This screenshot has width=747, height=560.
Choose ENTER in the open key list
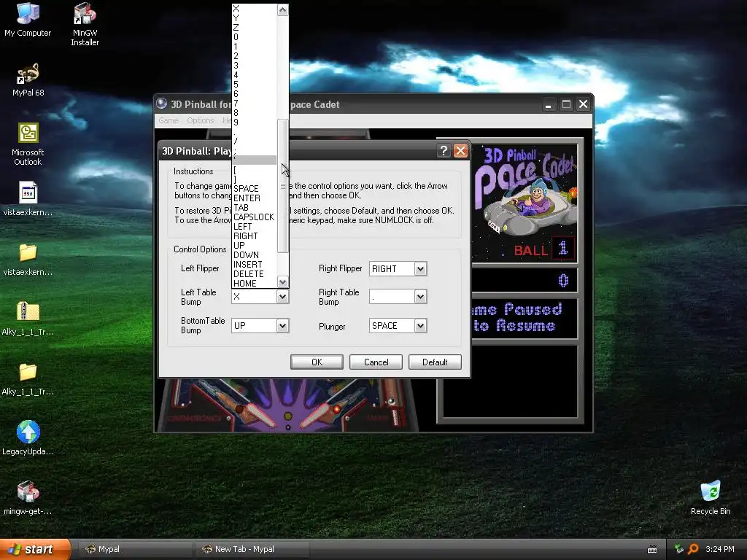coord(255,198)
